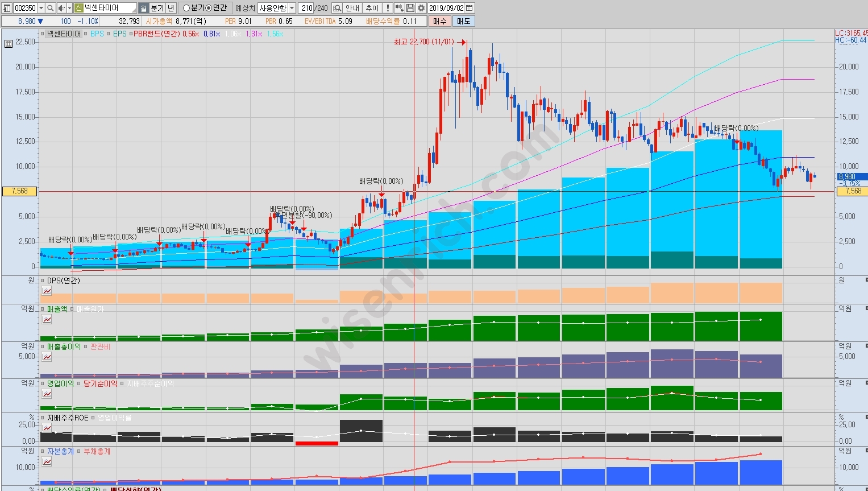The width and height of the screenshot is (868, 491).
Task: Click the speaker sound icon in toolbar
Action: 61,8
